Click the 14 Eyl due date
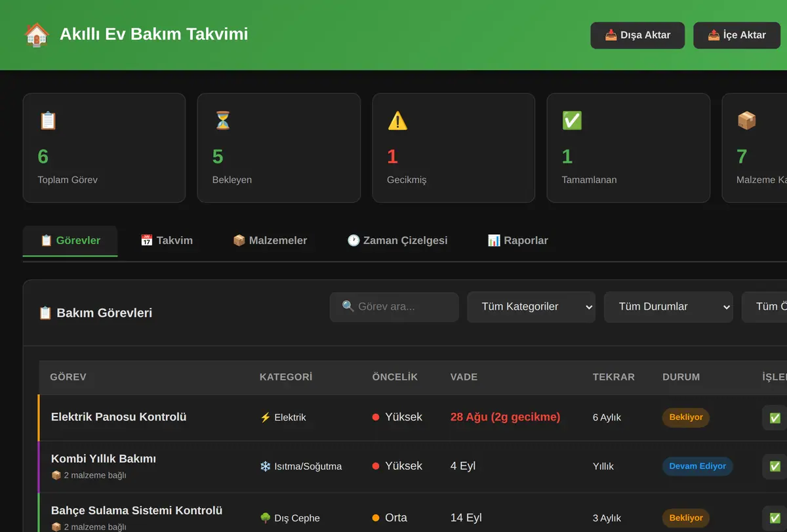The height and width of the screenshot is (532, 787). (466, 518)
